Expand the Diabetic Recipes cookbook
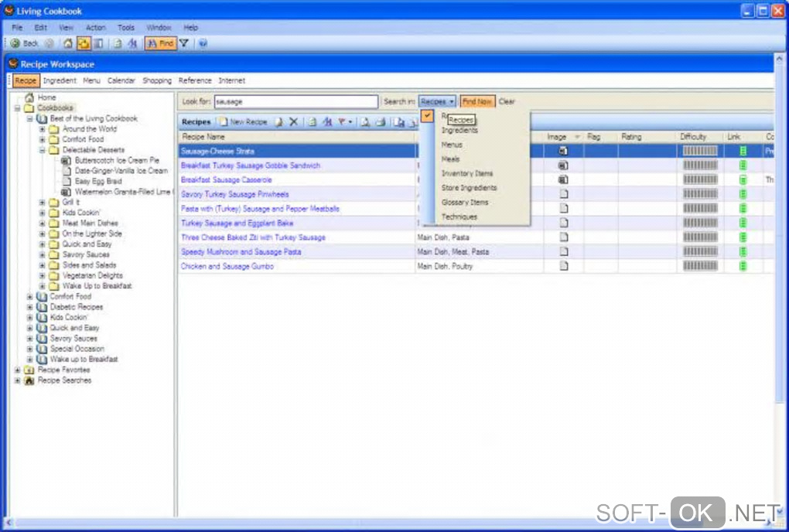789x532 pixels. coord(30,307)
